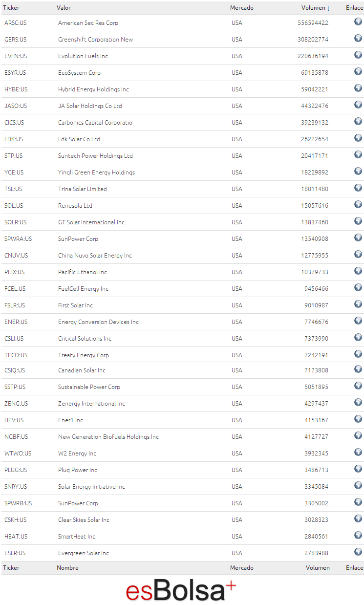Screen dimensions: 364x605
Task: Select the EVFN:US ticker text
Action: pos(16,56)
